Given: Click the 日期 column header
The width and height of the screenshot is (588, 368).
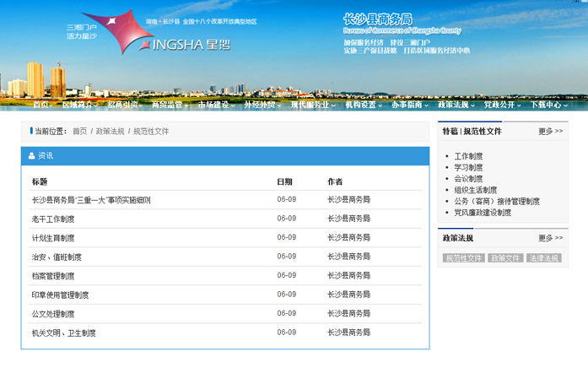Looking at the screenshot, I should 284,182.
